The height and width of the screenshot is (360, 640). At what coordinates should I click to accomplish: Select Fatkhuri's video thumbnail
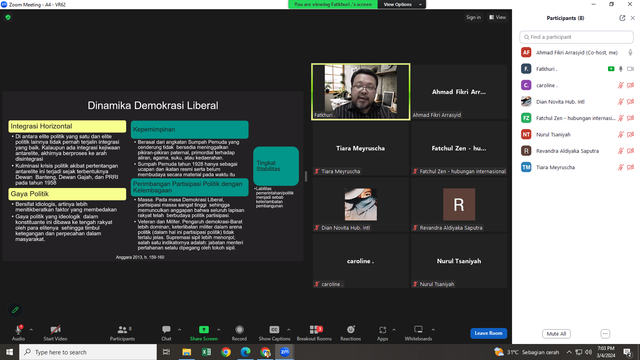click(361, 91)
